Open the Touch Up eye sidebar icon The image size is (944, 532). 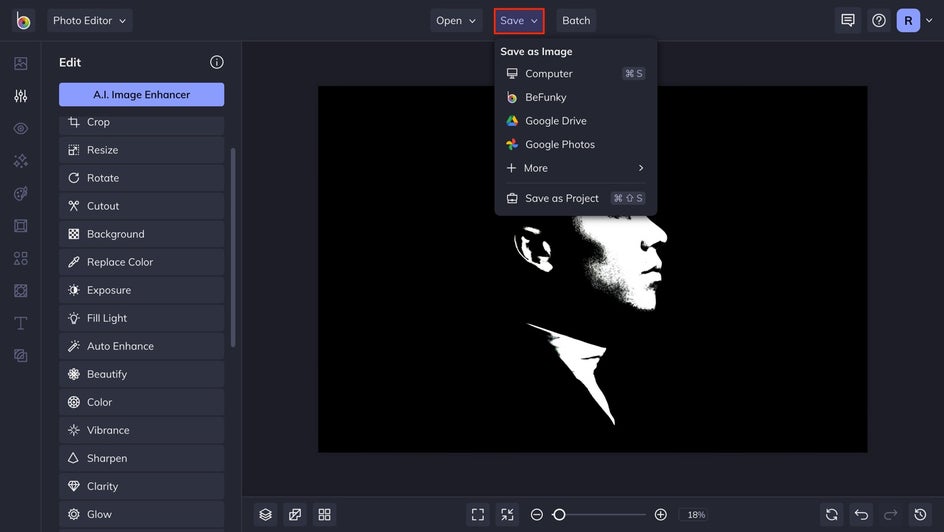(x=20, y=128)
